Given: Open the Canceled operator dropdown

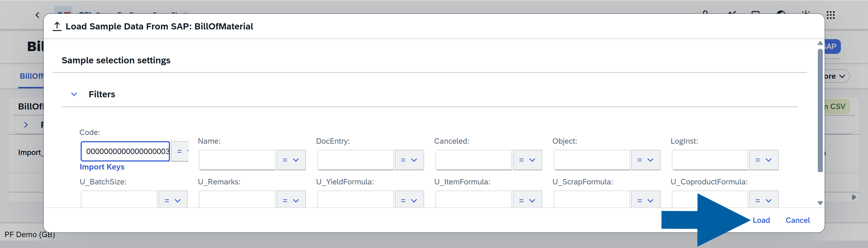Looking at the screenshot, I should 528,160.
